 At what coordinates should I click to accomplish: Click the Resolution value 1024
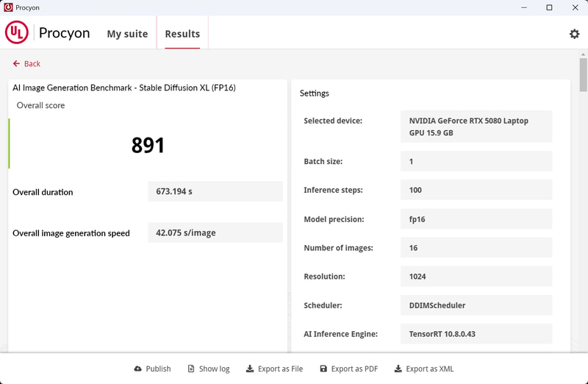(x=476, y=277)
